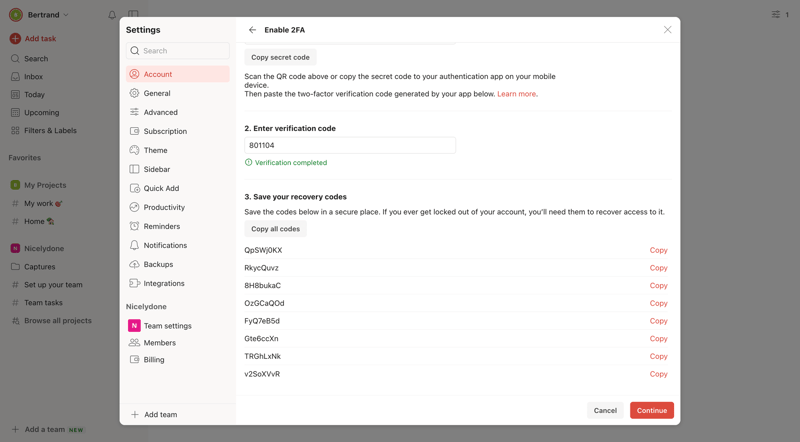Click the pink N Team settings icon

pyautogui.click(x=134, y=326)
